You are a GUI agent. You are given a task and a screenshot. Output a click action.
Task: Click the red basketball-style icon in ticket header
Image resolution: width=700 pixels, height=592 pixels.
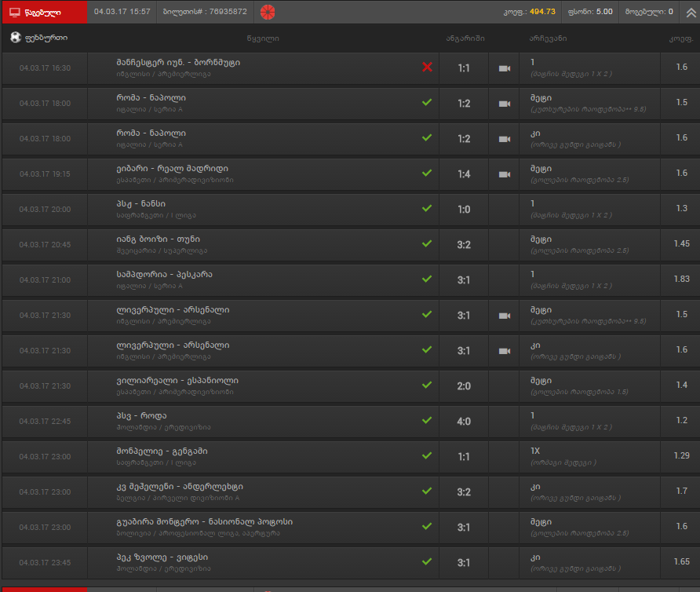point(268,12)
